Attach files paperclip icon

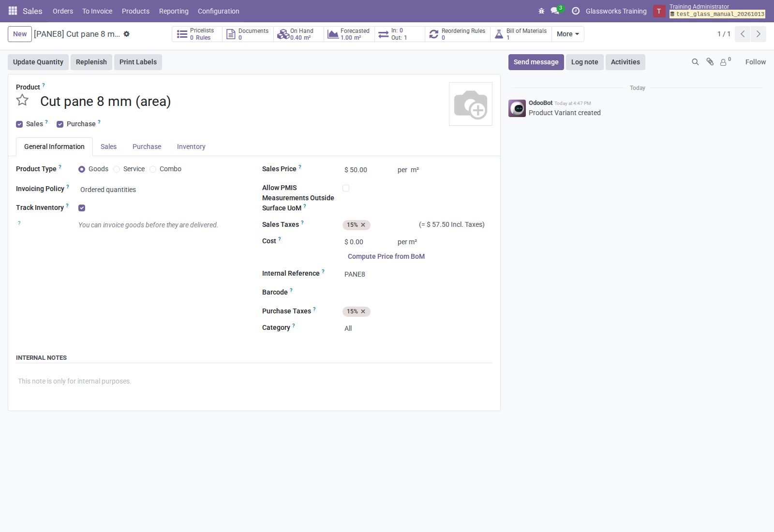point(710,62)
